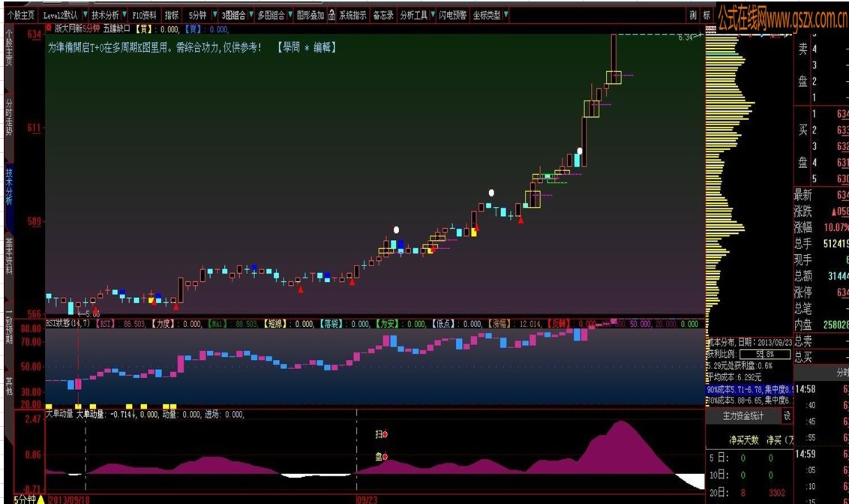The height and width of the screenshot is (504, 849).
Task: Switch to the 基本资料 side tab
Action: [9, 256]
